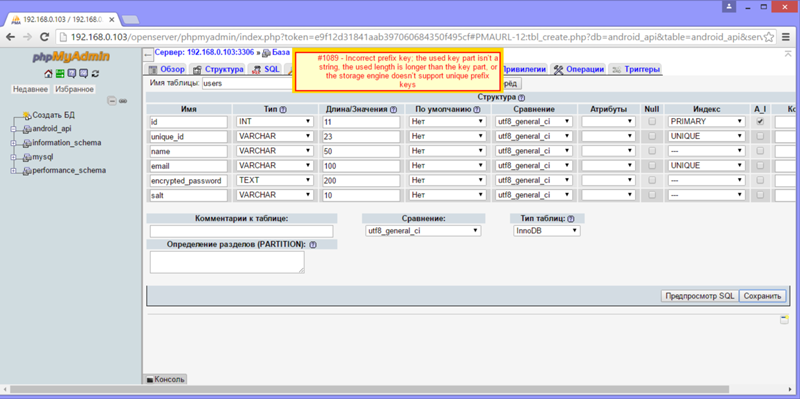Click Сервер: 192.168.0.103:3306 breadcrumb link
The image size is (800, 399).
(204, 52)
